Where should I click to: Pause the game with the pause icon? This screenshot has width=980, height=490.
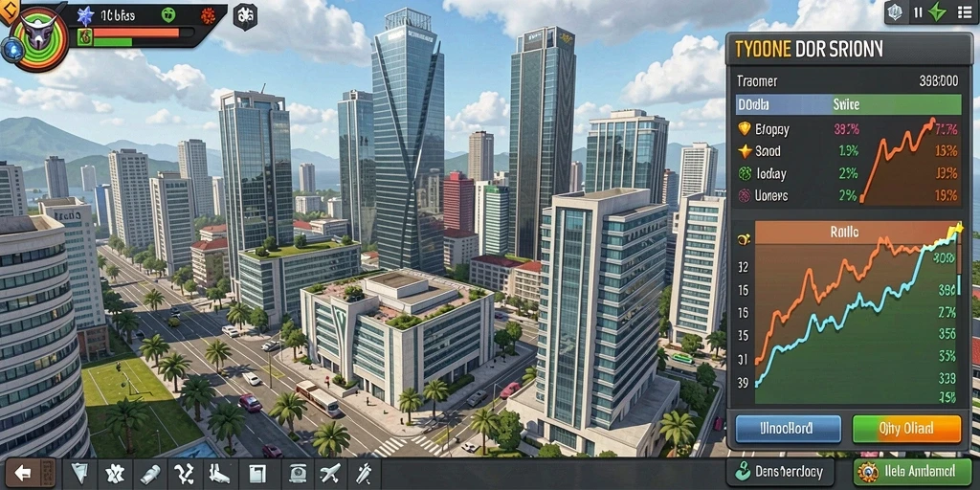tap(918, 11)
